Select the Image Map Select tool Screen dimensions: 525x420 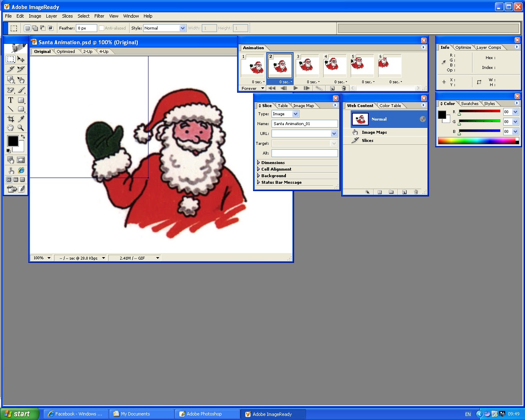pyautogui.click(x=21, y=80)
